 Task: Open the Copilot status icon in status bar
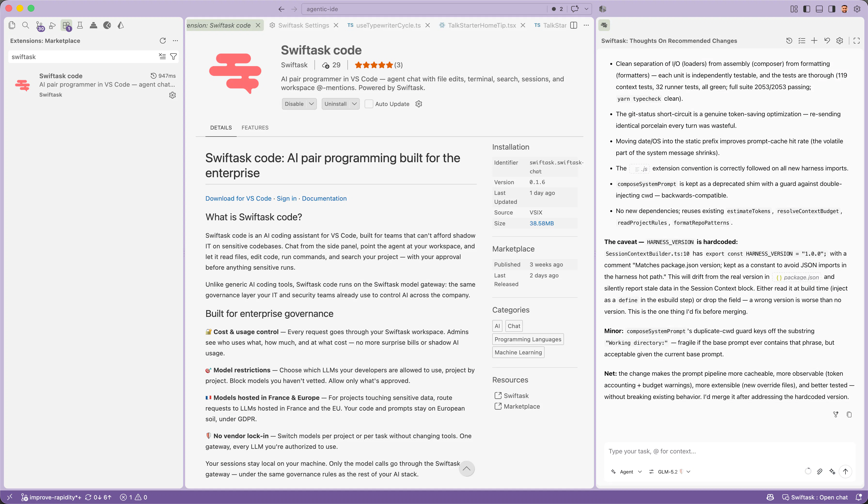[770, 497]
